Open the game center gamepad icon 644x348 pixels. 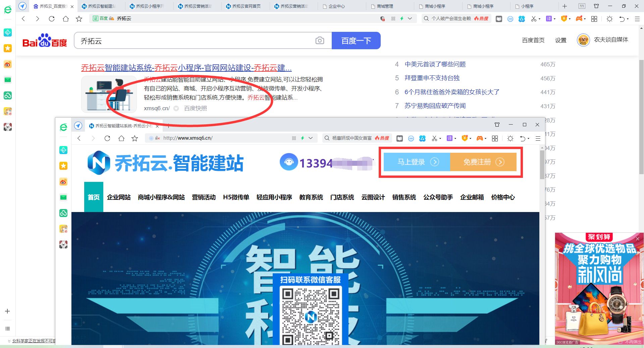click(579, 19)
